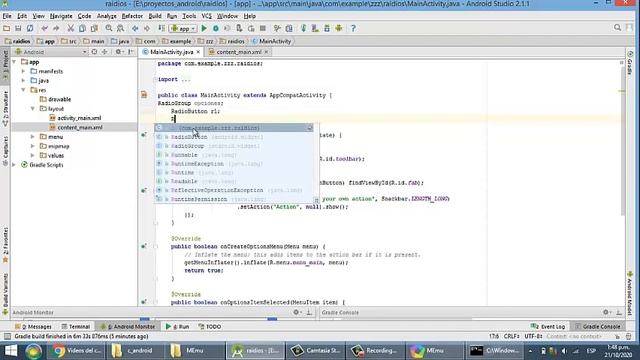Expand Gradle Scripts node
This screenshot has width=640, height=360.
[x=15, y=165]
